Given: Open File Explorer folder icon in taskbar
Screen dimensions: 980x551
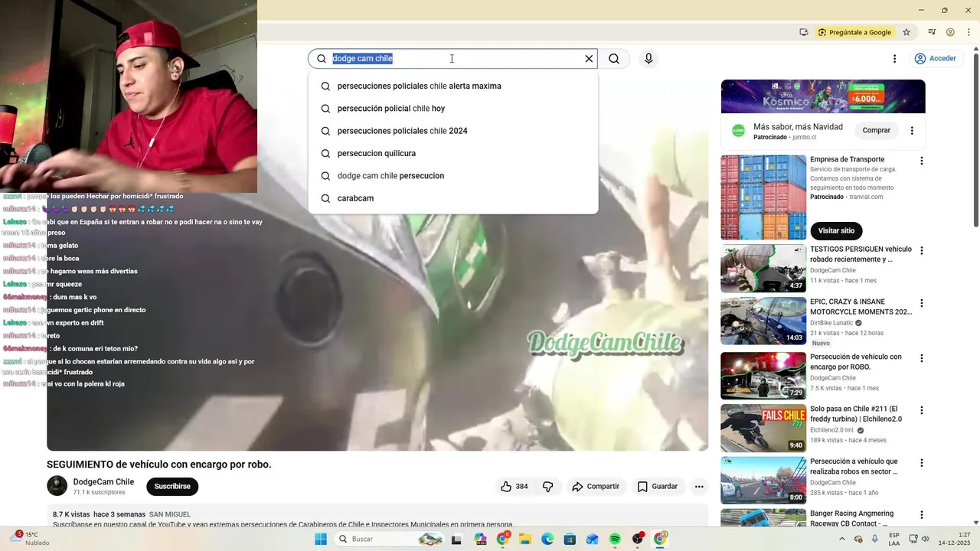Looking at the screenshot, I should (x=525, y=539).
